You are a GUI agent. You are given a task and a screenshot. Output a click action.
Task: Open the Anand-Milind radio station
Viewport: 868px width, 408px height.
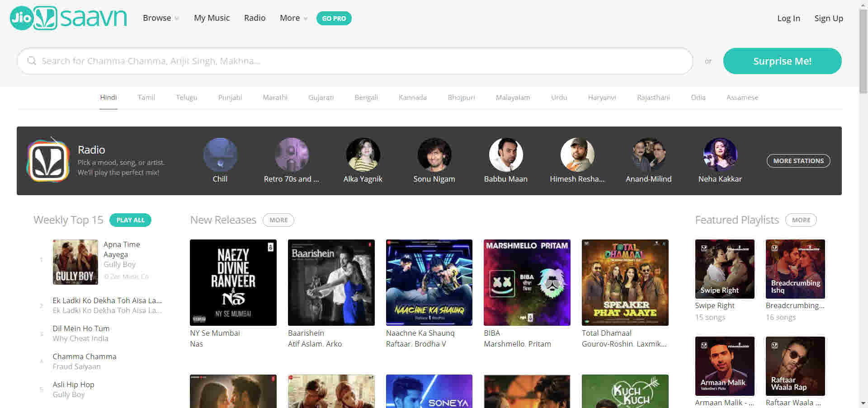pyautogui.click(x=648, y=154)
